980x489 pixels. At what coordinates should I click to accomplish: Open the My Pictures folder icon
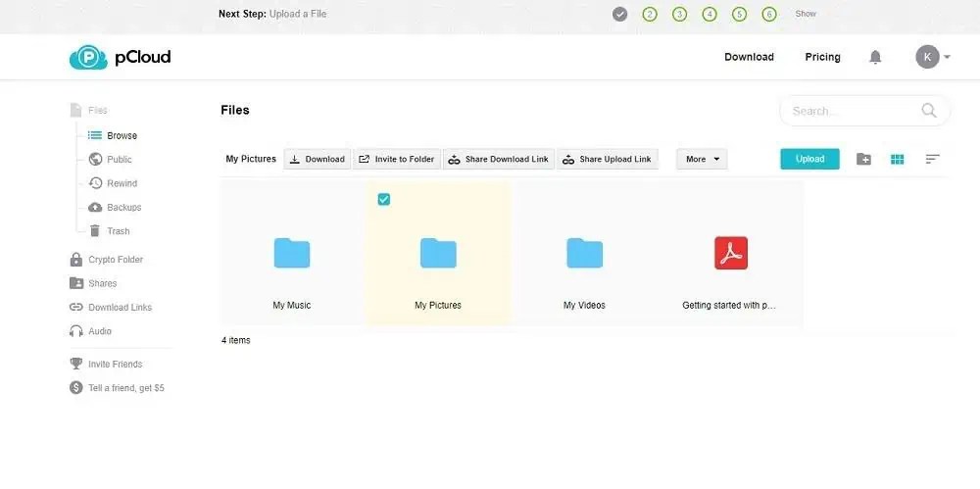click(438, 253)
